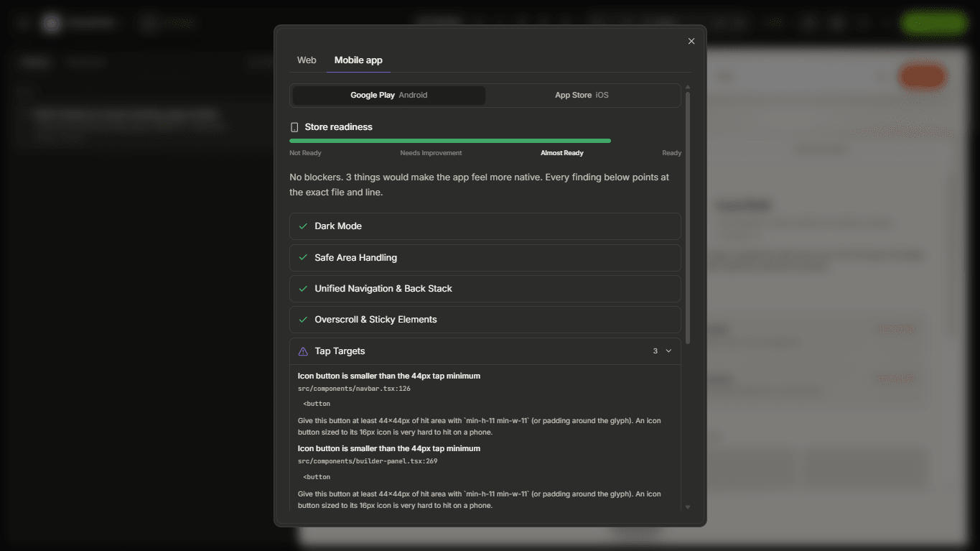Open Unified Navigation & Back Stack row
The image size is (980, 551).
(x=485, y=289)
